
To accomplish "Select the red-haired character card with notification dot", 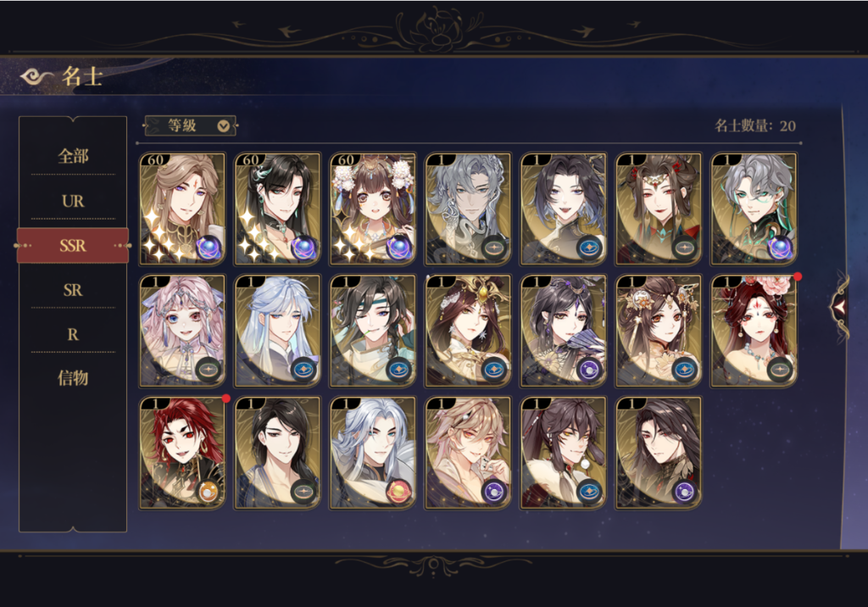I will tap(183, 453).
